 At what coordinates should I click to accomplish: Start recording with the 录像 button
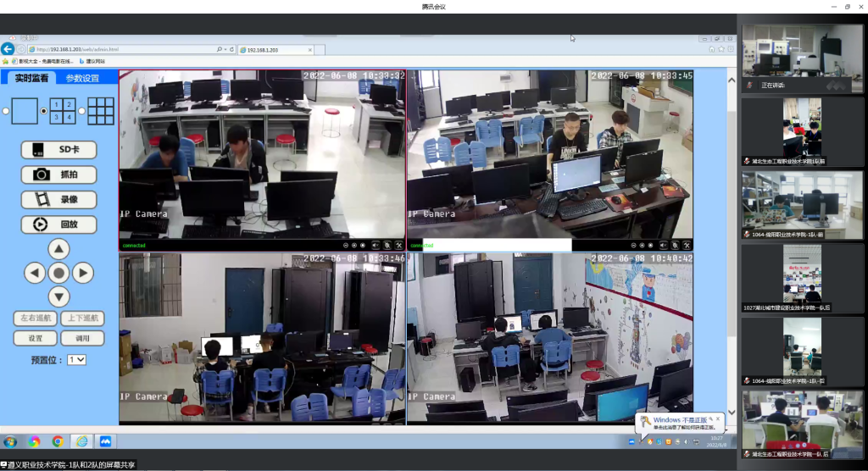tap(58, 200)
